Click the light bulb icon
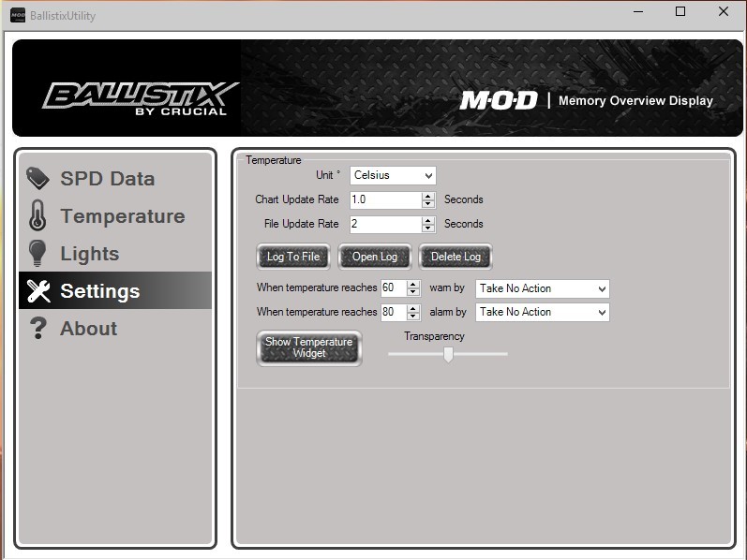 (37, 253)
